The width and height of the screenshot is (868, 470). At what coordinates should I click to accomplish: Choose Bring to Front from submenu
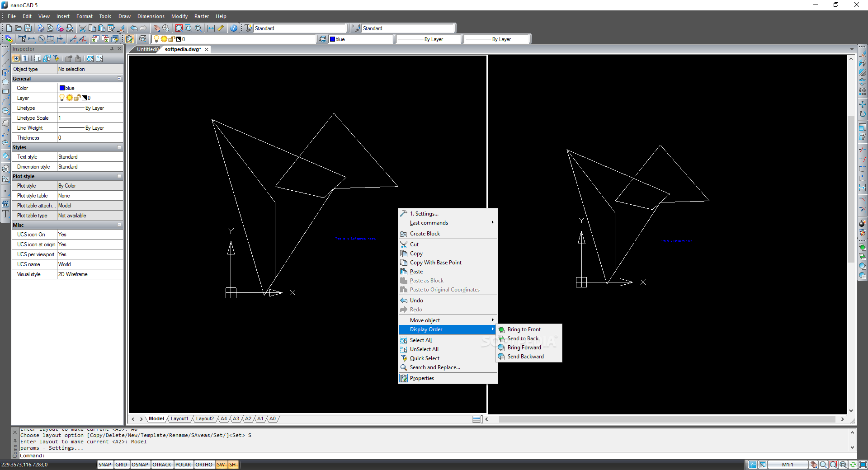click(x=529, y=329)
